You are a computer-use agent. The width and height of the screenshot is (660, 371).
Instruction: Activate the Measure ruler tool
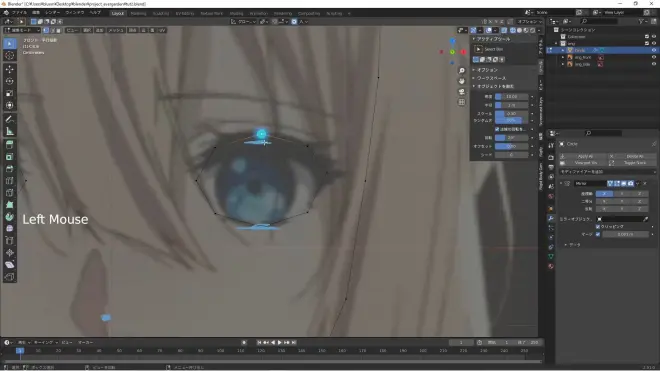click(10, 131)
